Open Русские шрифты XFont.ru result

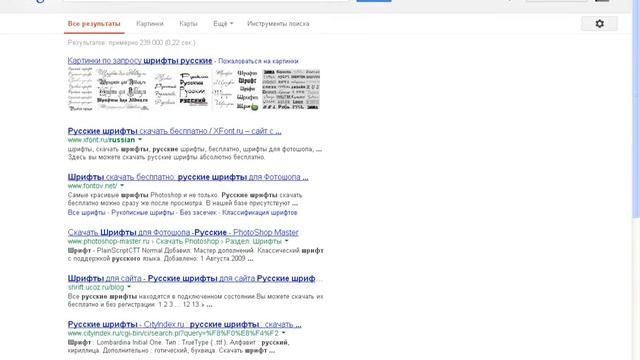(x=174, y=131)
